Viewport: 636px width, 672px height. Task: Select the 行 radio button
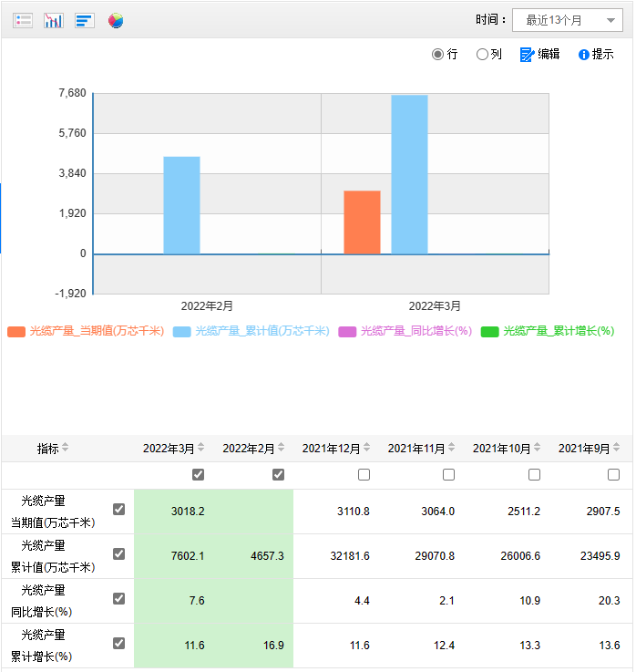438,55
